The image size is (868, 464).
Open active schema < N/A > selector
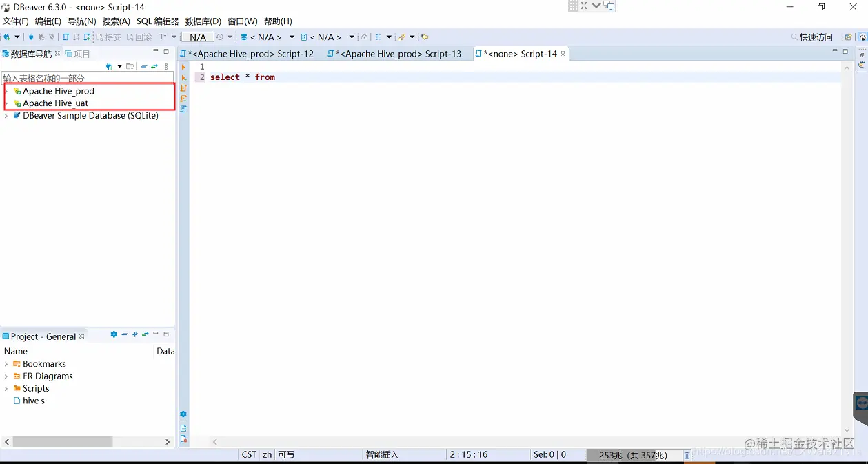pos(327,37)
